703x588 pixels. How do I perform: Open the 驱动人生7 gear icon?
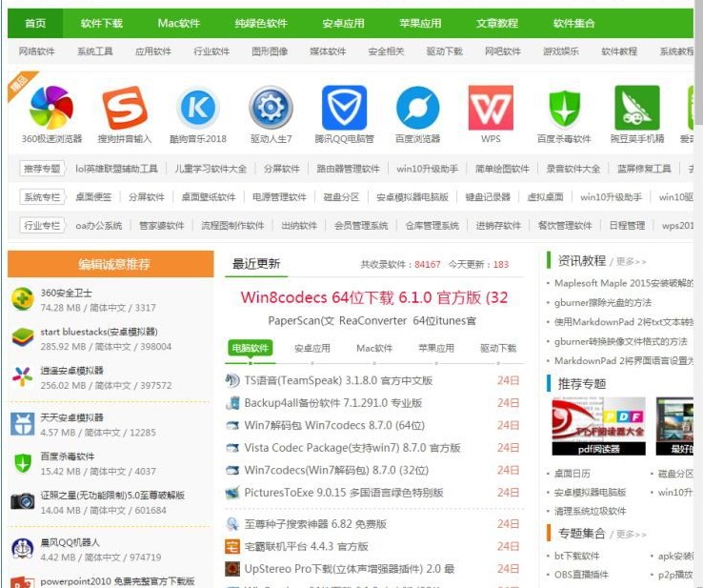(271, 108)
